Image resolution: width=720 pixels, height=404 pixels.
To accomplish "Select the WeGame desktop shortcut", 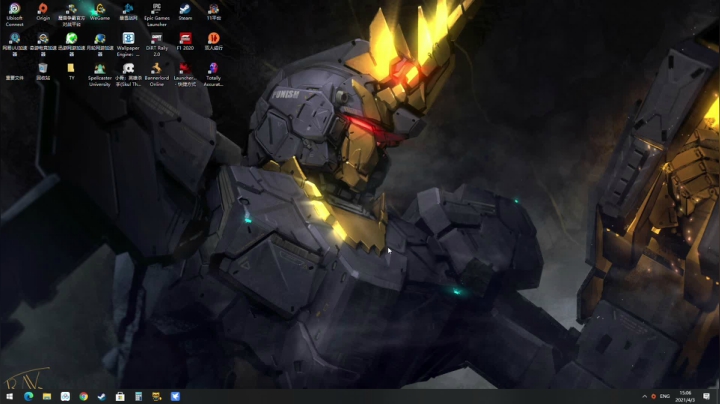I will (100, 12).
